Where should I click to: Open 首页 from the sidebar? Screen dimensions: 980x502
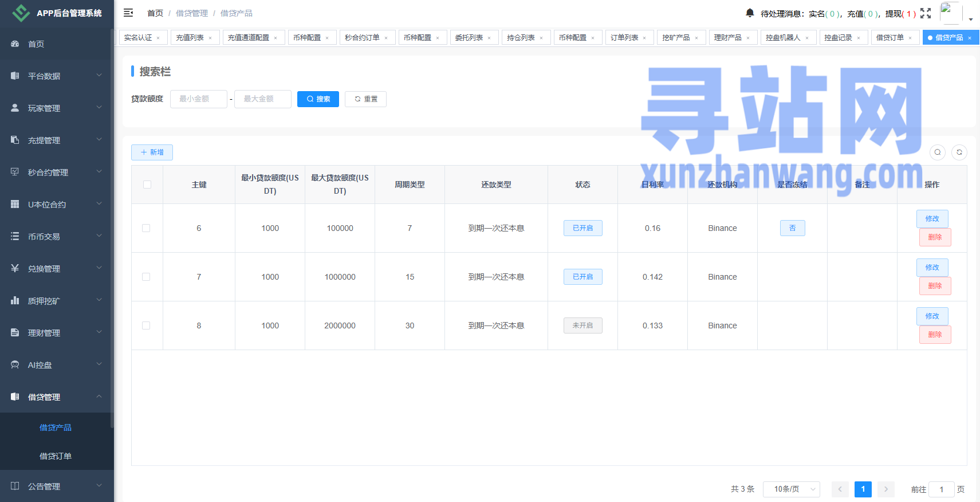36,44
